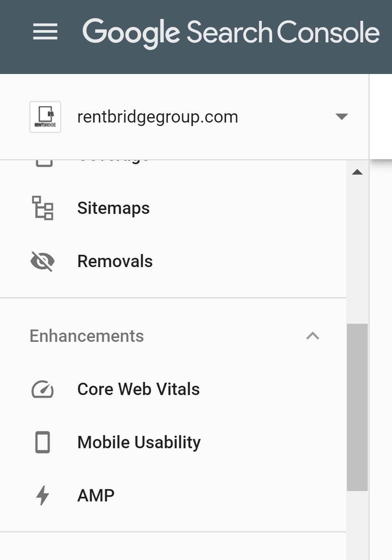Click the Enhancements section heading

(x=86, y=336)
